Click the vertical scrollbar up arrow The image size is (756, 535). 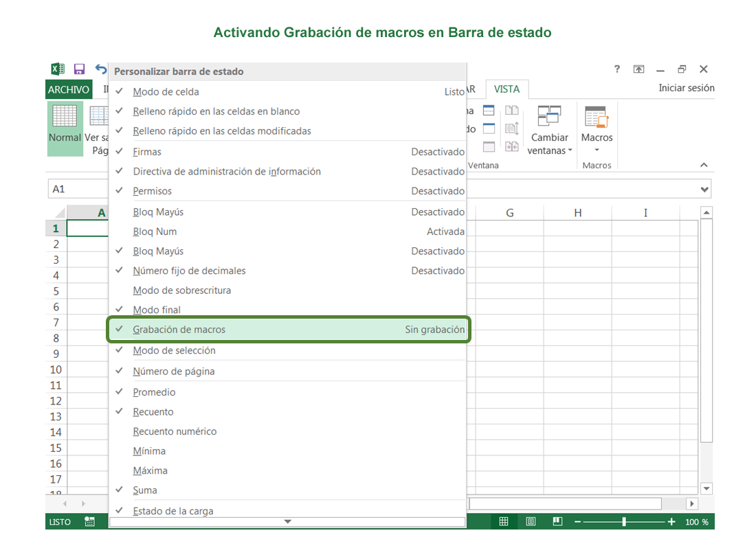point(707,212)
